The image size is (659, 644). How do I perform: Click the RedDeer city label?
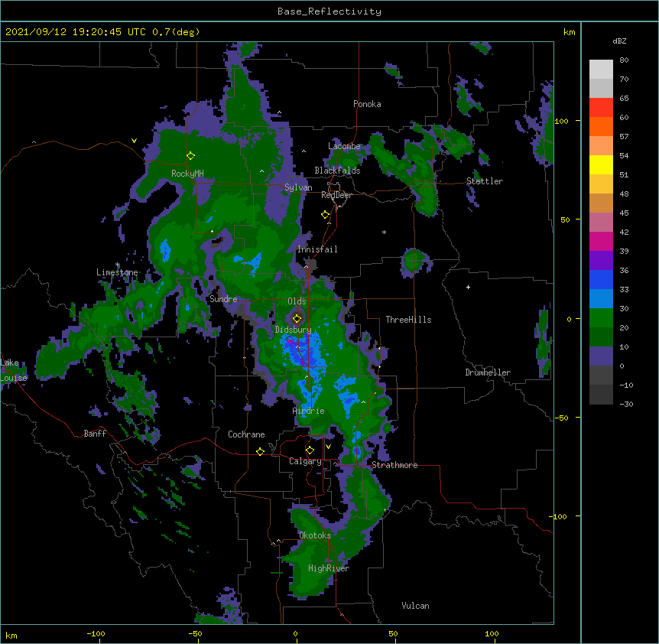click(336, 195)
